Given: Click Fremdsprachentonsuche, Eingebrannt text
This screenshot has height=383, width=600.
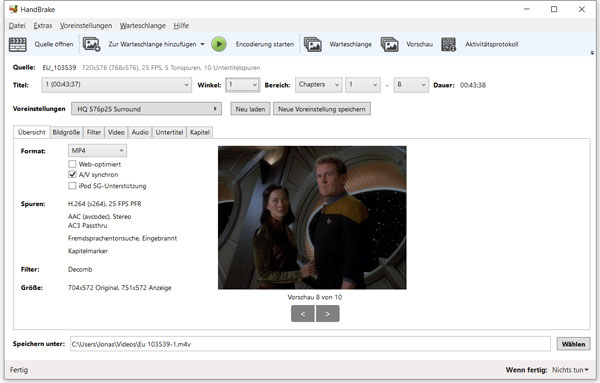Looking at the screenshot, I should click(122, 238).
